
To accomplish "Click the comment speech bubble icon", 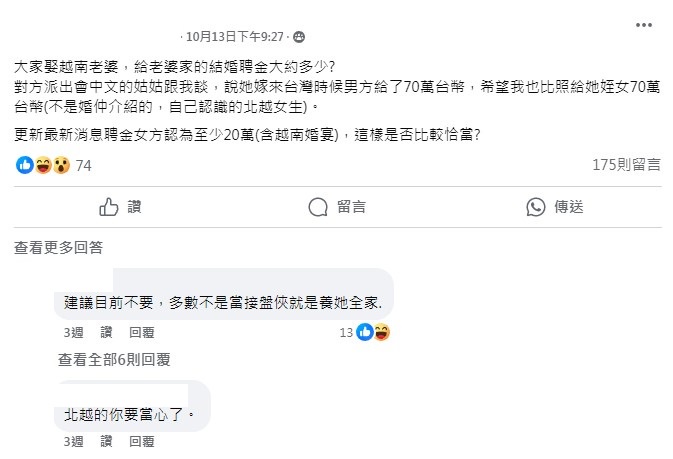I will tap(319, 207).
